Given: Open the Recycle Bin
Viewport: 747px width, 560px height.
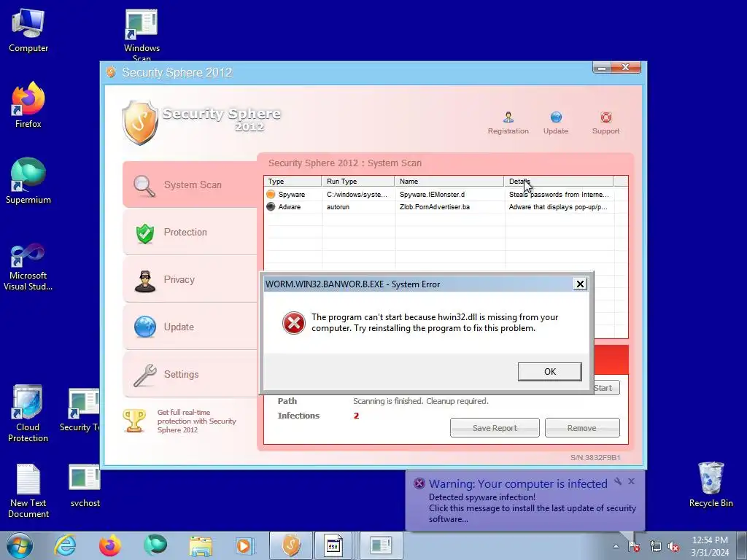Looking at the screenshot, I should pyautogui.click(x=711, y=485).
